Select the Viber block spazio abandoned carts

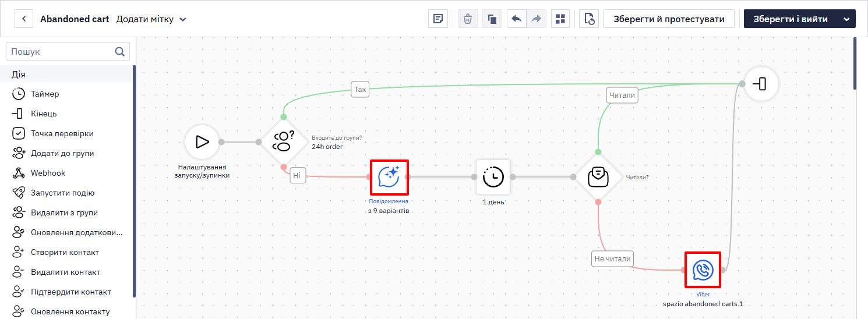(x=703, y=270)
